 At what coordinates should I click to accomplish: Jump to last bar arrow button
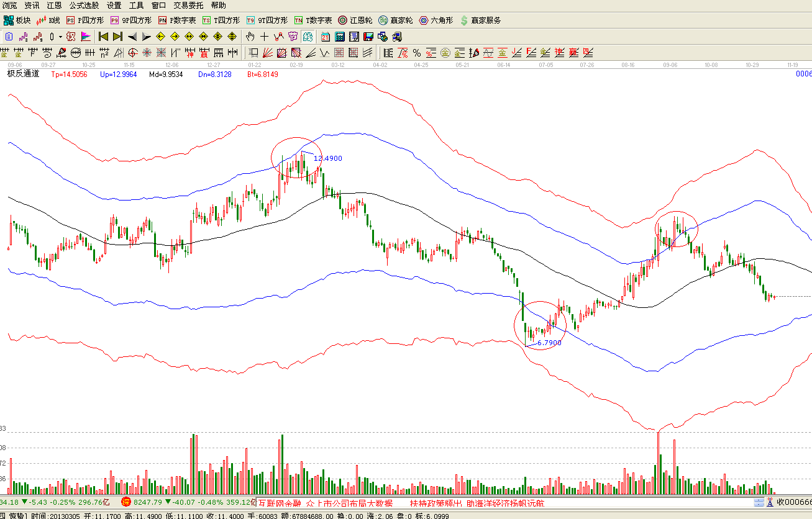[x=117, y=37]
